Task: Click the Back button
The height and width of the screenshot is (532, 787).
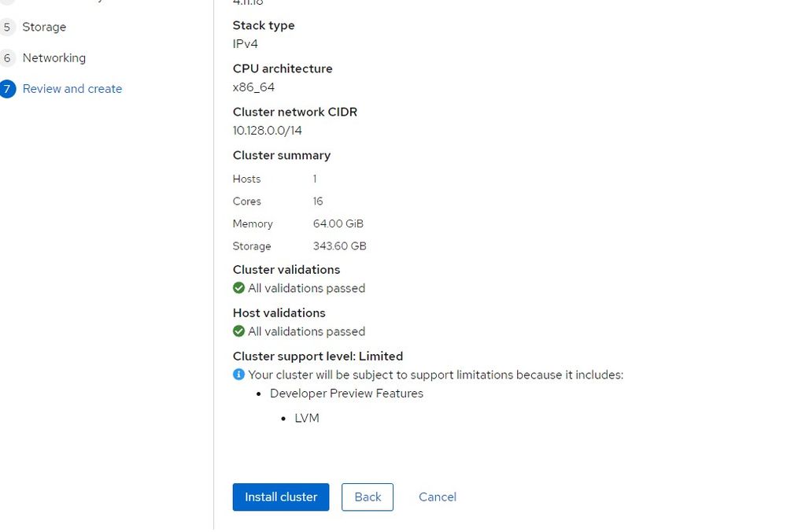Action: coord(368,497)
